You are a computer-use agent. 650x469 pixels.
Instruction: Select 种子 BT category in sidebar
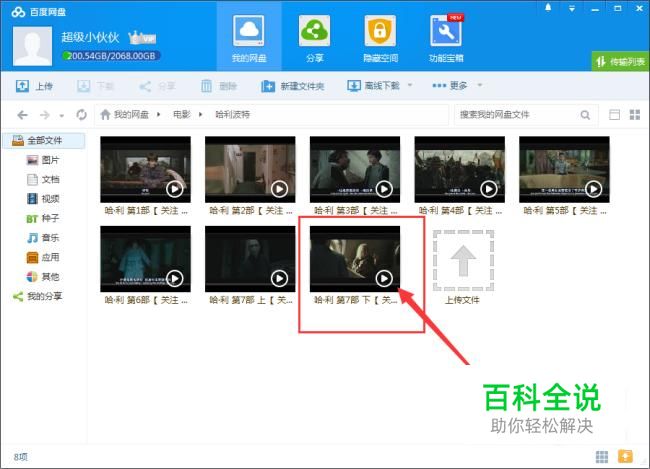pos(43,218)
